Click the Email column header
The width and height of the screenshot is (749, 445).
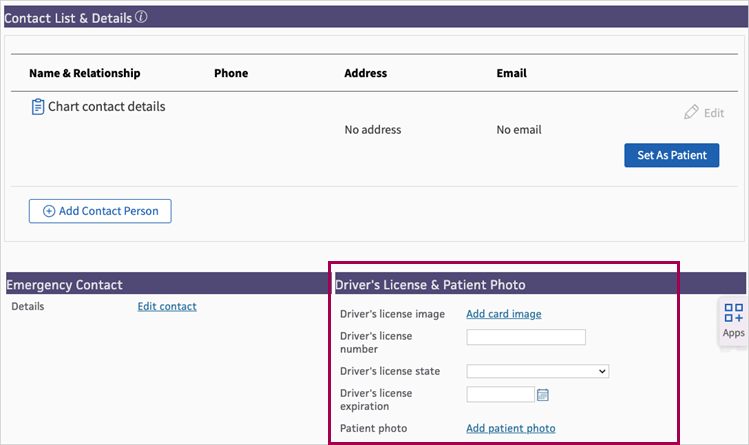pyautogui.click(x=511, y=73)
